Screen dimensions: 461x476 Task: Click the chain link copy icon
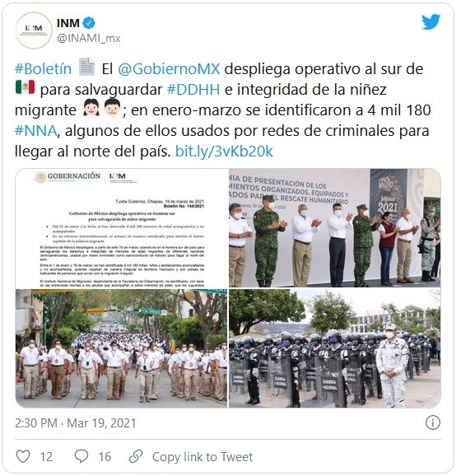[x=136, y=456]
